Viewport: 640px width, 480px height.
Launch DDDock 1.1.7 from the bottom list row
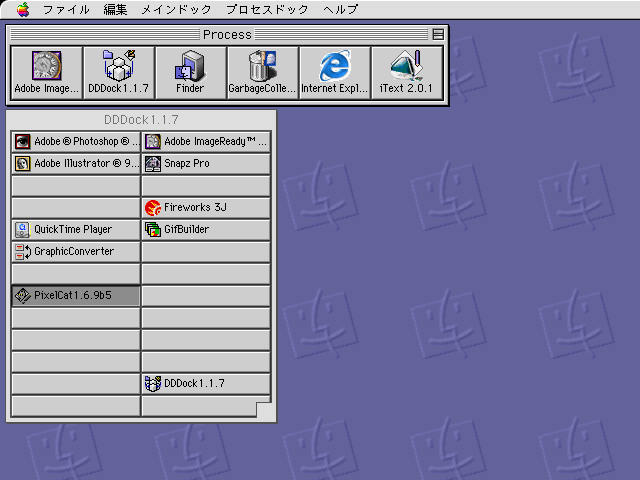click(x=206, y=384)
